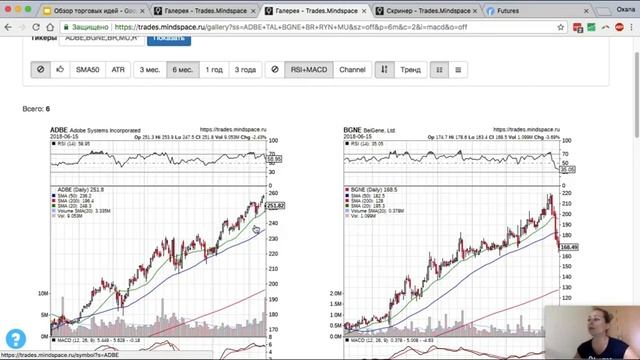Click the secure padlock site info icon

coord(66,27)
